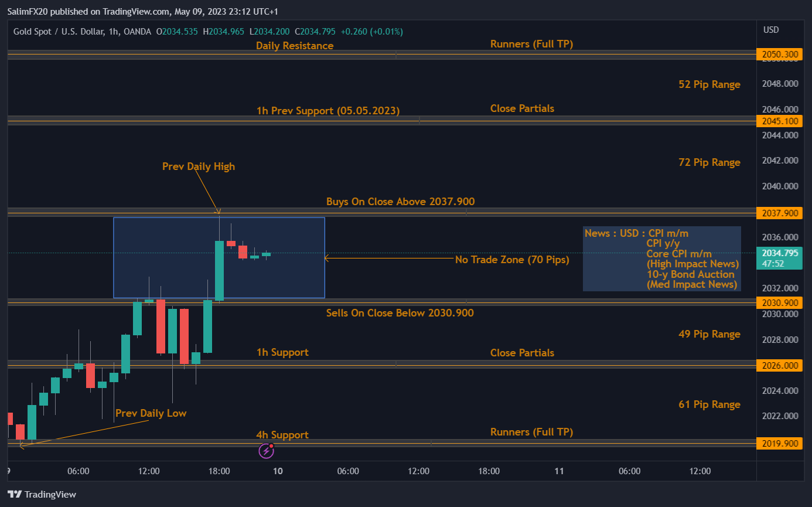Click the date 10 on the time axis
The width and height of the screenshot is (812, 507).
(x=277, y=471)
